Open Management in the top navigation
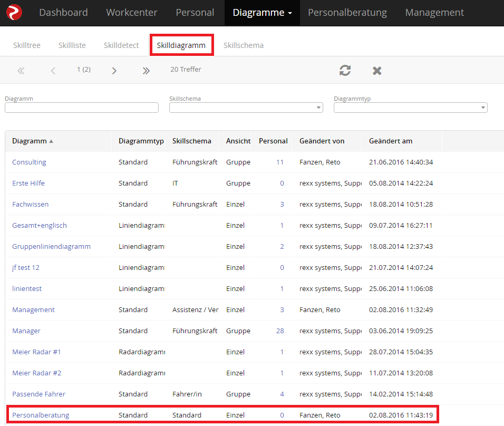 coord(434,13)
